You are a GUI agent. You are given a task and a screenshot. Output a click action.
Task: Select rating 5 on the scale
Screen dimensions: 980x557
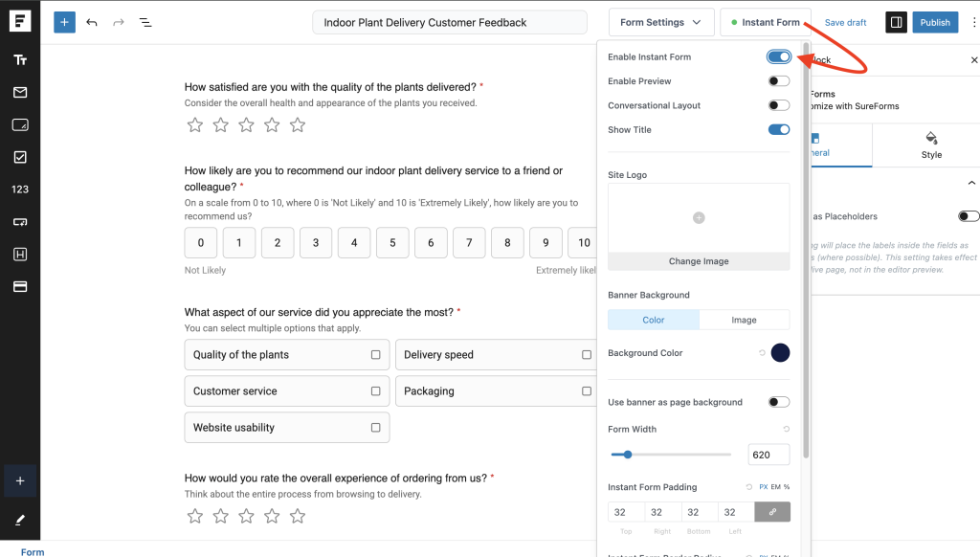point(392,242)
